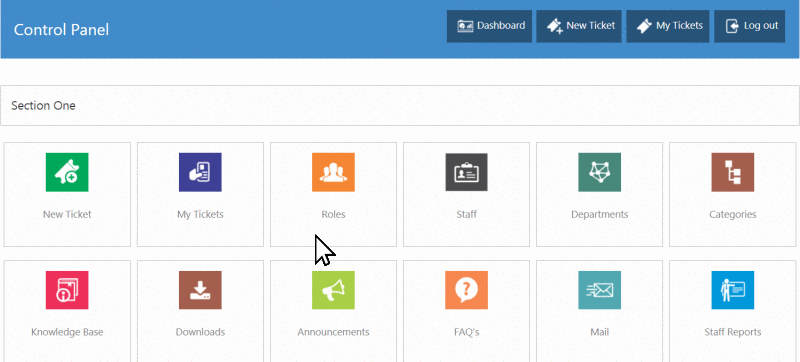Click the FAQ's question mark icon

pyautogui.click(x=466, y=290)
